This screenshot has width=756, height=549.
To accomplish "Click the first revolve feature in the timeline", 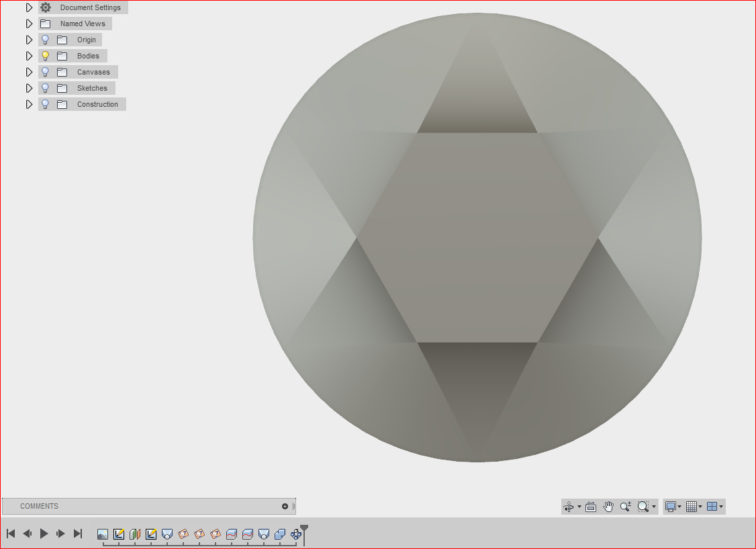I will click(x=167, y=534).
